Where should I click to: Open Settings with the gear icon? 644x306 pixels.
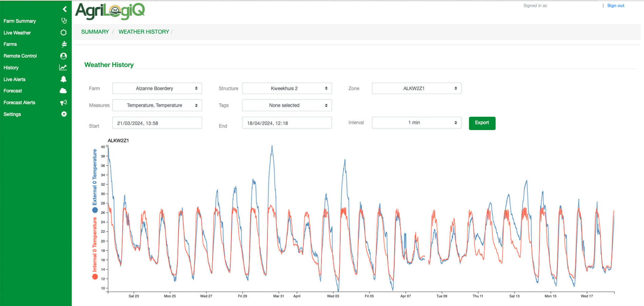pos(64,114)
